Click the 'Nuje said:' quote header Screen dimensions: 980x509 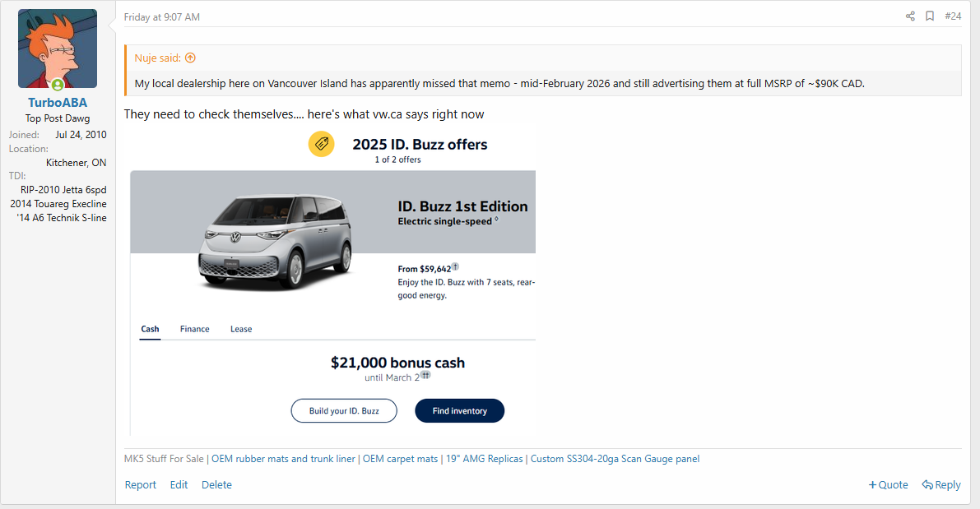[157, 58]
